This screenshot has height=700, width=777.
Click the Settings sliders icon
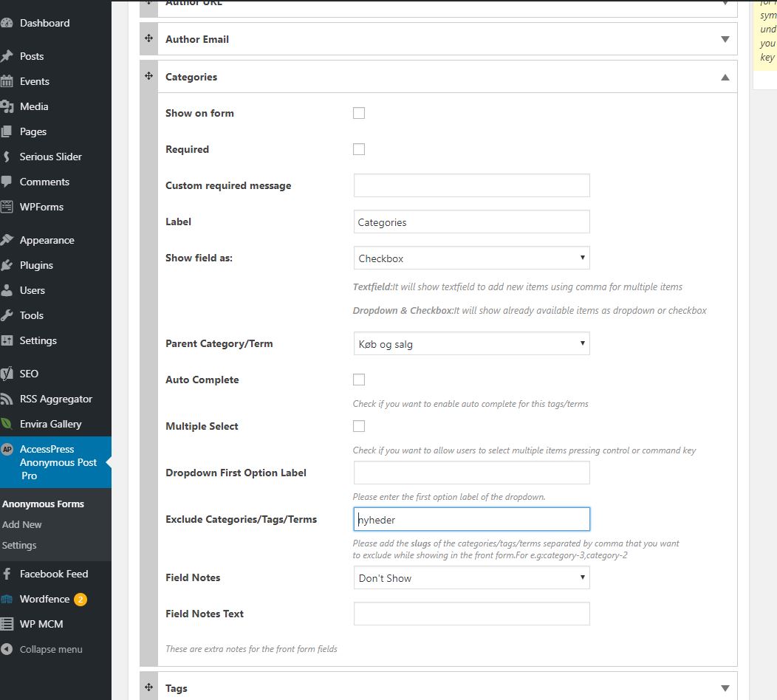click(7, 340)
